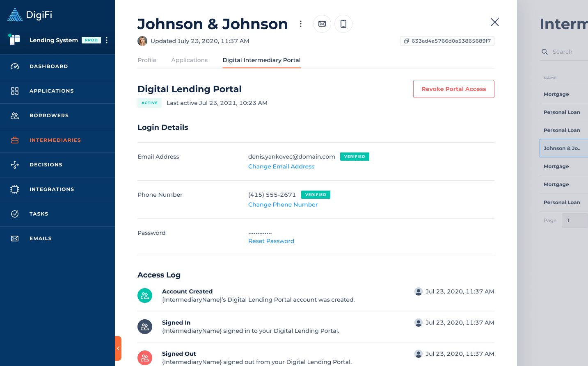Click Reset Password link
Image resolution: width=588 pixels, height=366 pixels.
(x=271, y=241)
